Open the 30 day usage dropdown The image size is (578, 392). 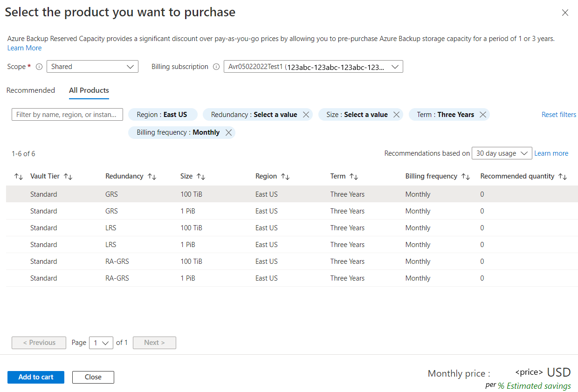[x=502, y=153]
